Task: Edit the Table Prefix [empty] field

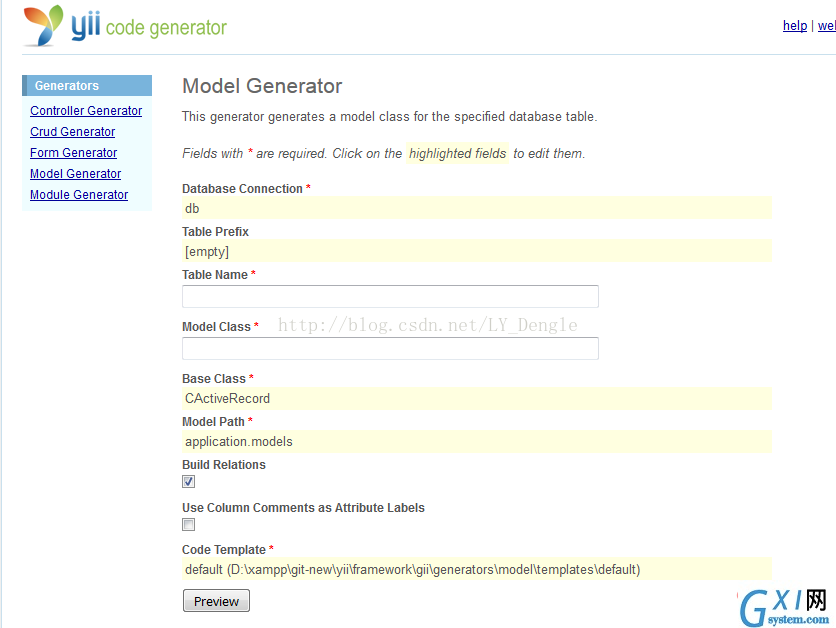Action: [477, 251]
